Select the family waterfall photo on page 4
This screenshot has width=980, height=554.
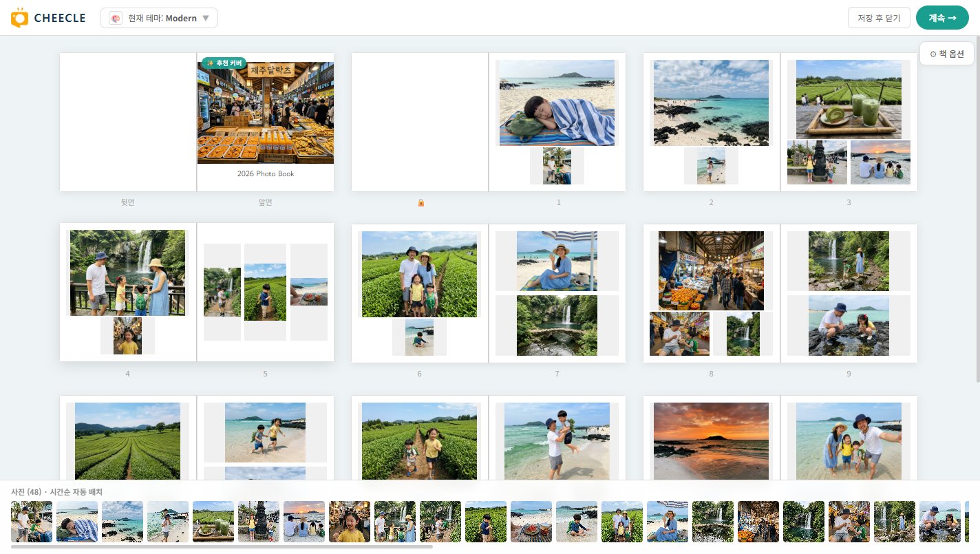pyautogui.click(x=128, y=273)
